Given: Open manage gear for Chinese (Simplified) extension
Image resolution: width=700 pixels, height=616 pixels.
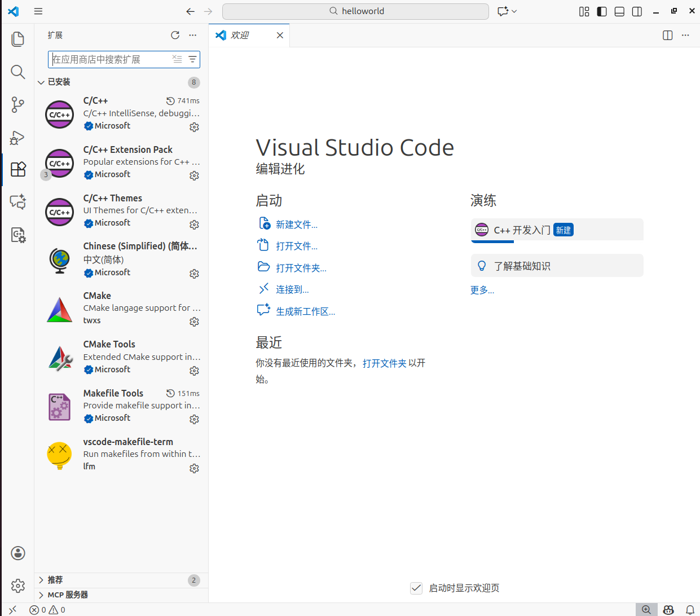Looking at the screenshot, I should tap(194, 274).
